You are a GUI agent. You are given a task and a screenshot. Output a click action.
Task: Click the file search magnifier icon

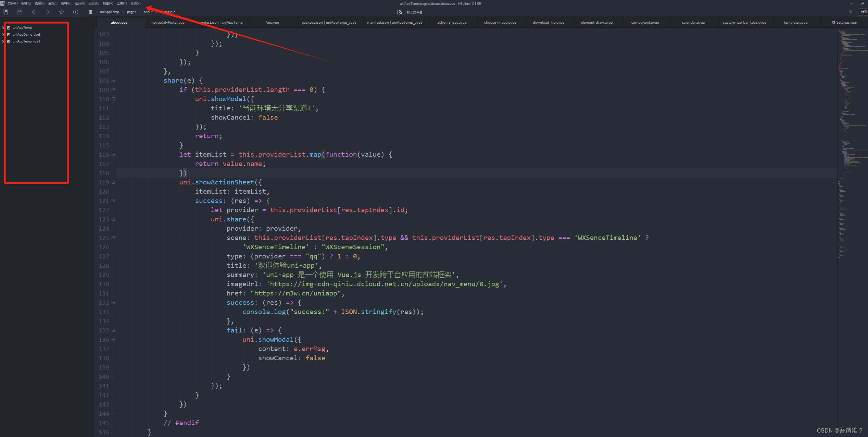click(x=400, y=12)
